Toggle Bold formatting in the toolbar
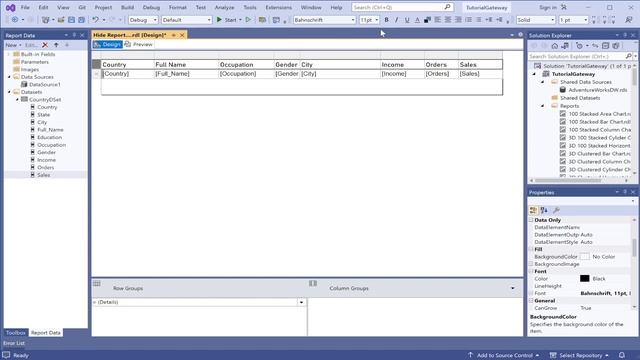Screen dimensions: 640x360 pos(386,20)
